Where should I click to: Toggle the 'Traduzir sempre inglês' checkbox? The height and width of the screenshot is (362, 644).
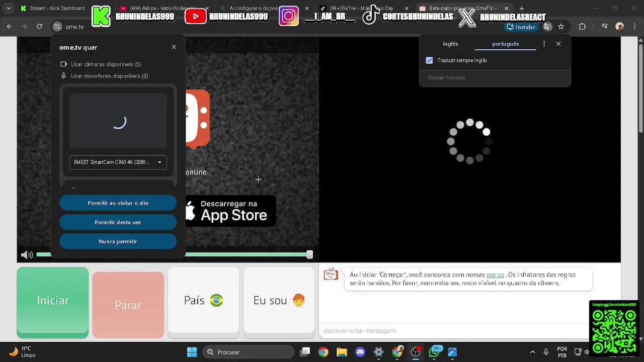429,60
